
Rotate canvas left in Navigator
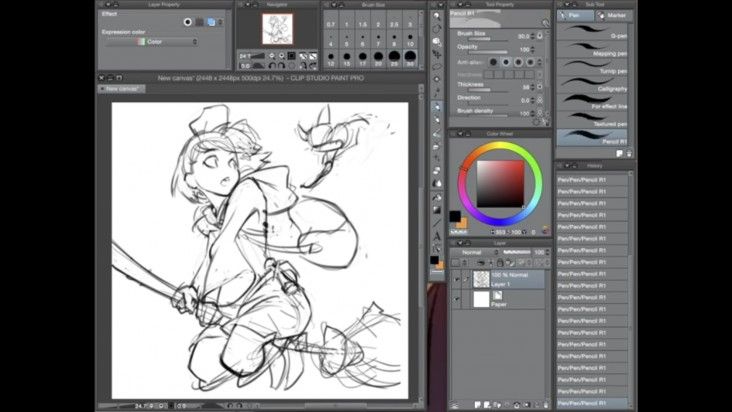pyautogui.click(x=272, y=66)
